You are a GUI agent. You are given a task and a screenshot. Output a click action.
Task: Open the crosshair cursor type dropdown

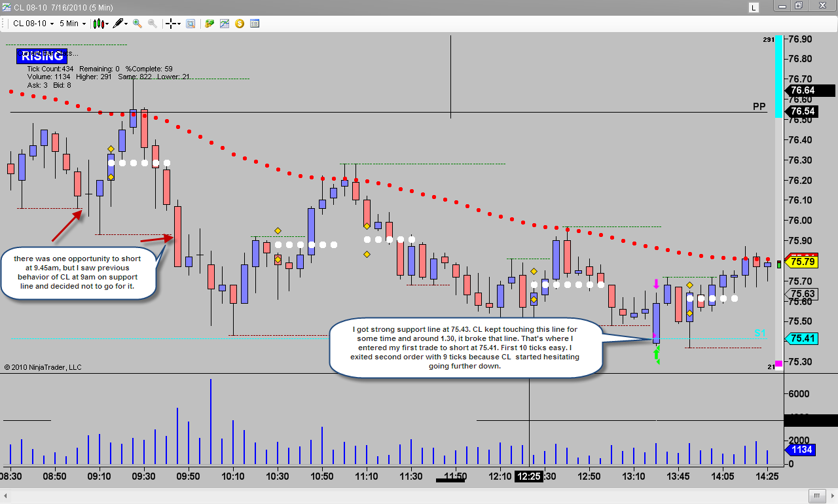(173, 24)
